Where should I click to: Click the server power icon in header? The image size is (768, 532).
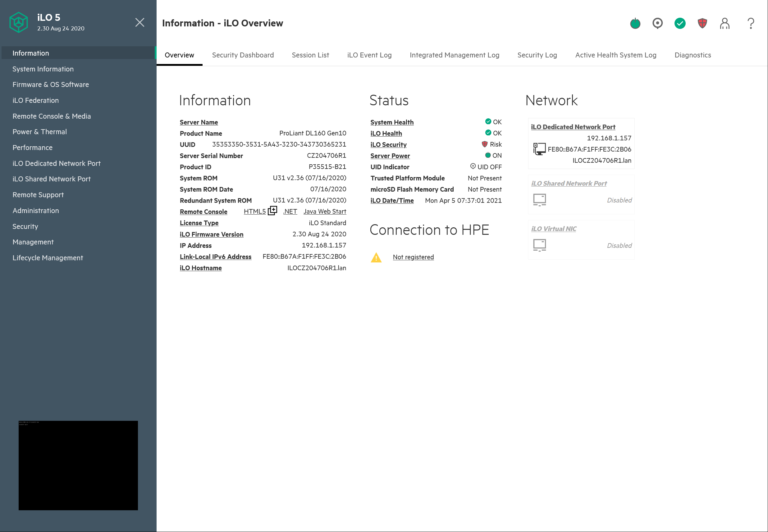[x=635, y=23]
